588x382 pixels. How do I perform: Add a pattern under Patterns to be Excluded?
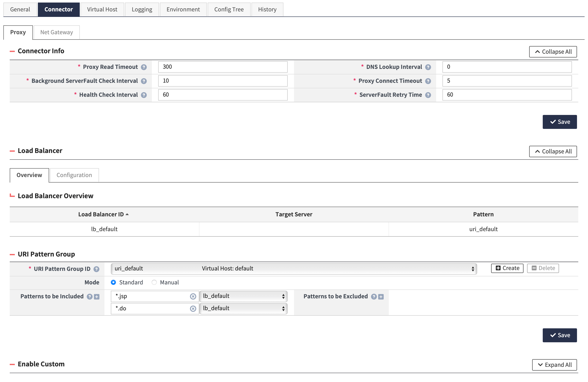pos(381,297)
